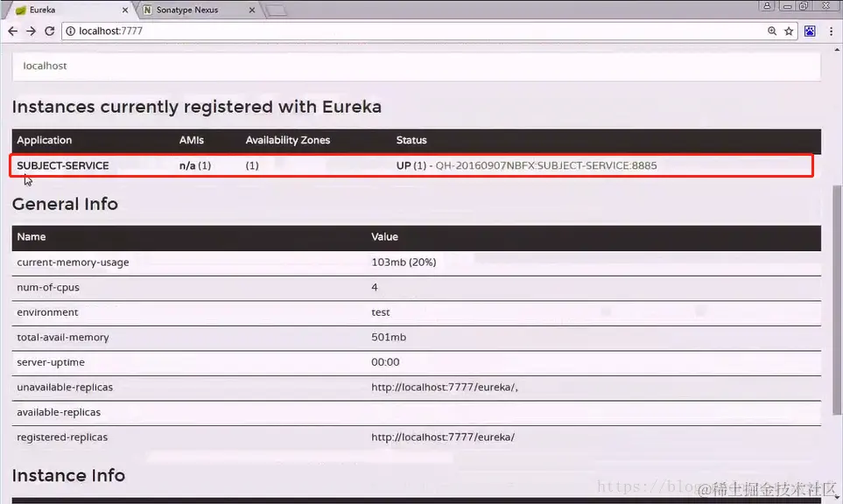
Task: Click the total-avail-memory row name
Action: pos(63,338)
